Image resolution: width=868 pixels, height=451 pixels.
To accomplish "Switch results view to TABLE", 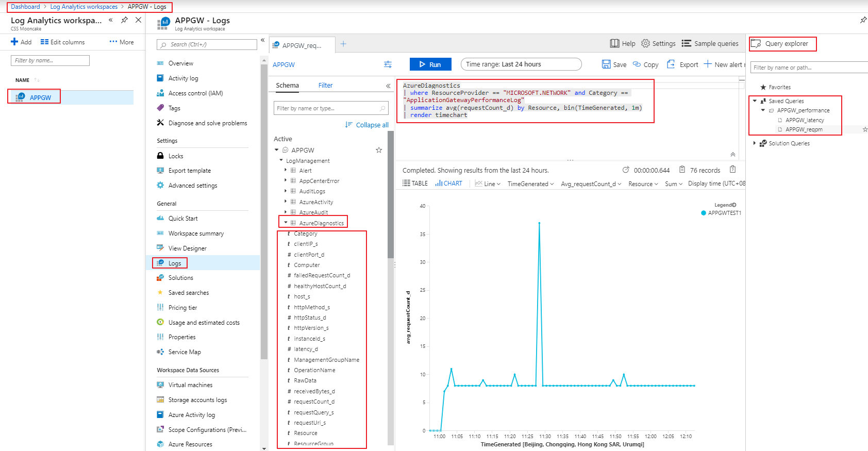I will (415, 183).
